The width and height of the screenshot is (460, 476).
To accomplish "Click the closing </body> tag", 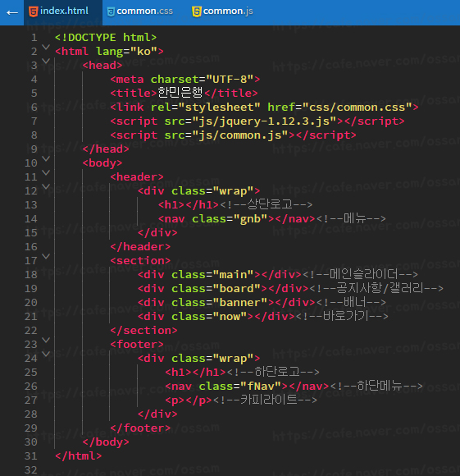I will tap(106, 442).
